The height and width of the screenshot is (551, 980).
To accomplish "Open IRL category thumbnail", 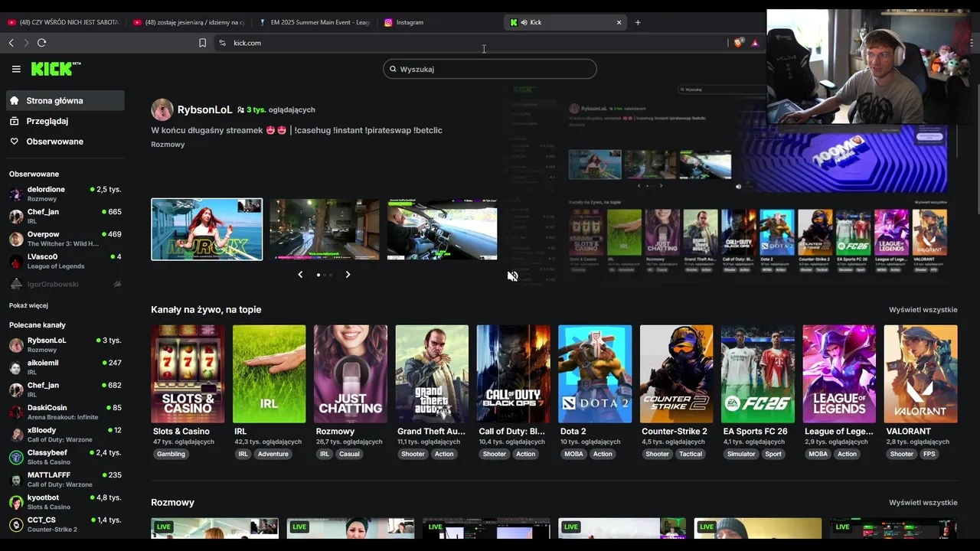I will point(269,373).
